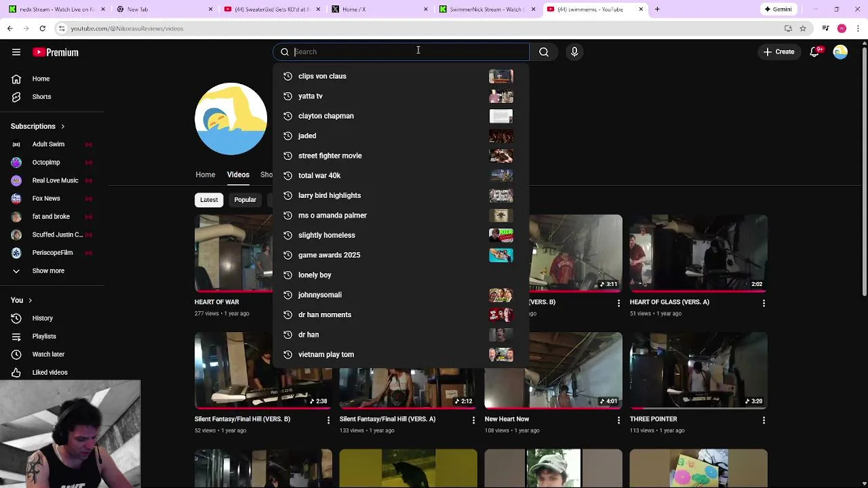Expand the You section chevron
The width and height of the screenshot is (868, 488).
click(30, 300)
